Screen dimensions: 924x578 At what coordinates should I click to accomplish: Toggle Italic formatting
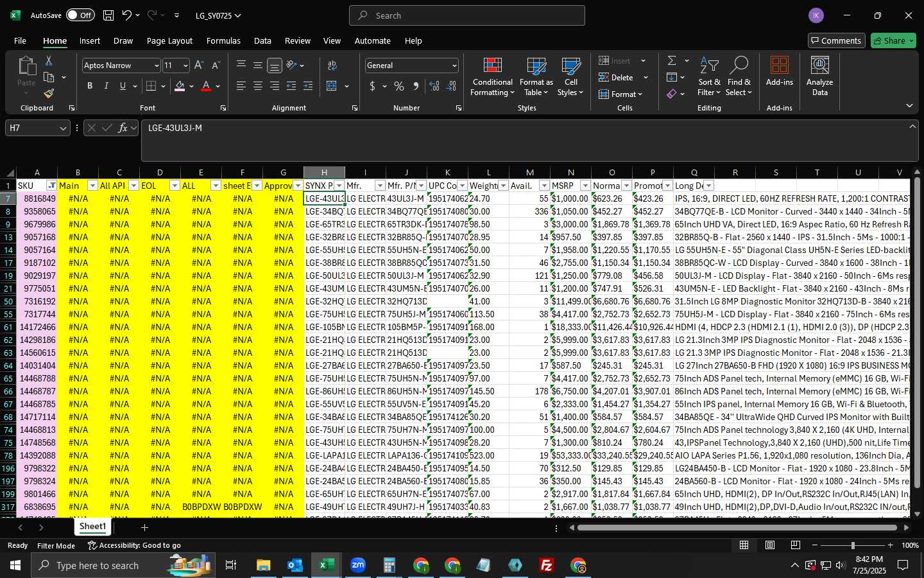pyautogui.click(x=107, y=86)
